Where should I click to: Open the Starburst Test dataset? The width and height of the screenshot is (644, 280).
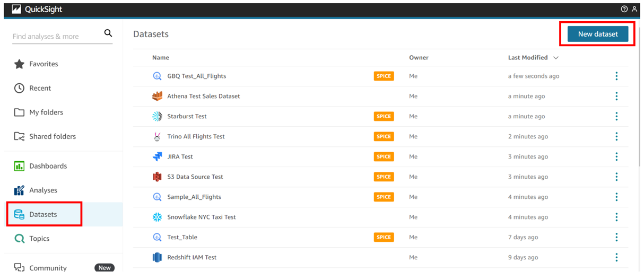click(187, 117)
